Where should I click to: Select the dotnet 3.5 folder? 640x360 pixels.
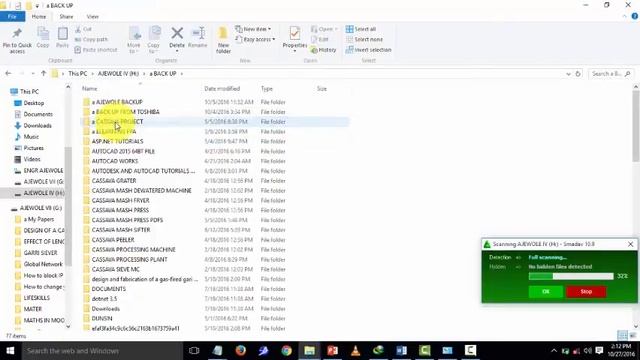click(104, 299)
